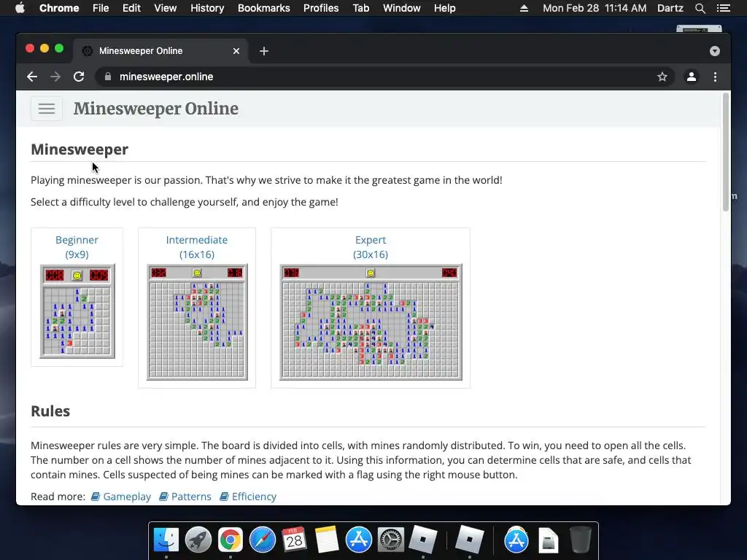
Task: Open the Chrome profile avatar
Action: [692, 77]
